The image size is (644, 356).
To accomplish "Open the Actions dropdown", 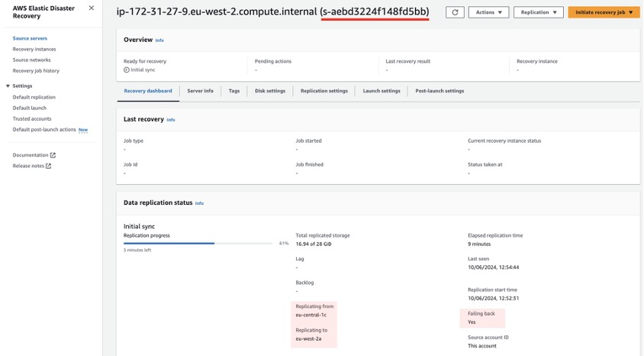I will (x=488, y=12).
